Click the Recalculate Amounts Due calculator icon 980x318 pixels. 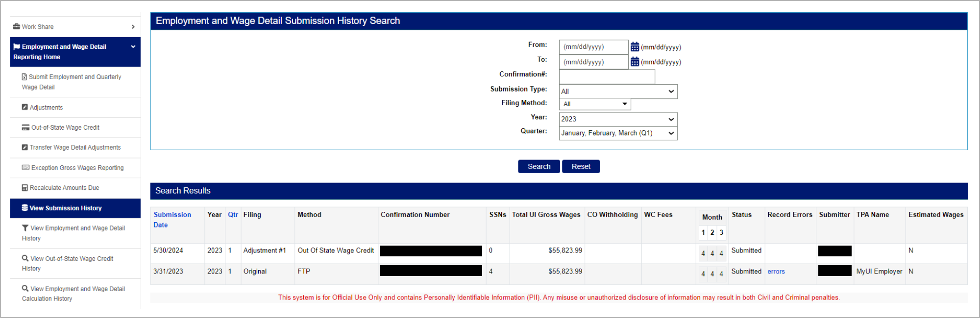24,188
